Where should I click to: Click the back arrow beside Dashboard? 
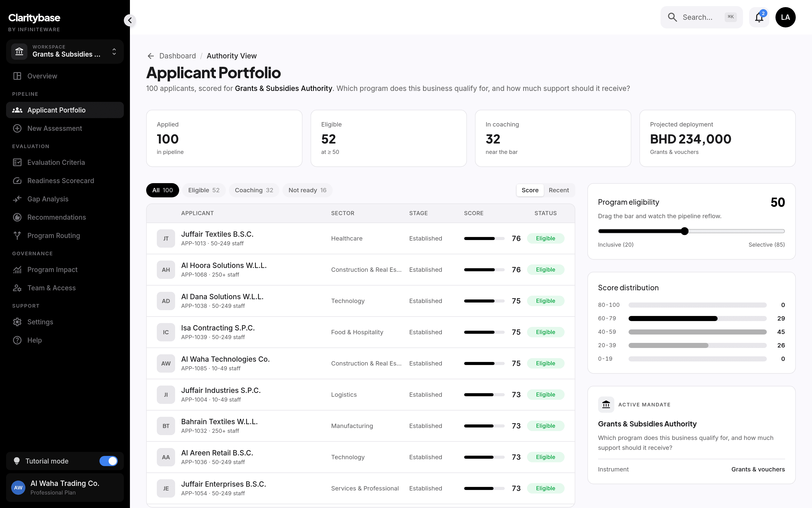pyautogui.click(x=151, y=56)
